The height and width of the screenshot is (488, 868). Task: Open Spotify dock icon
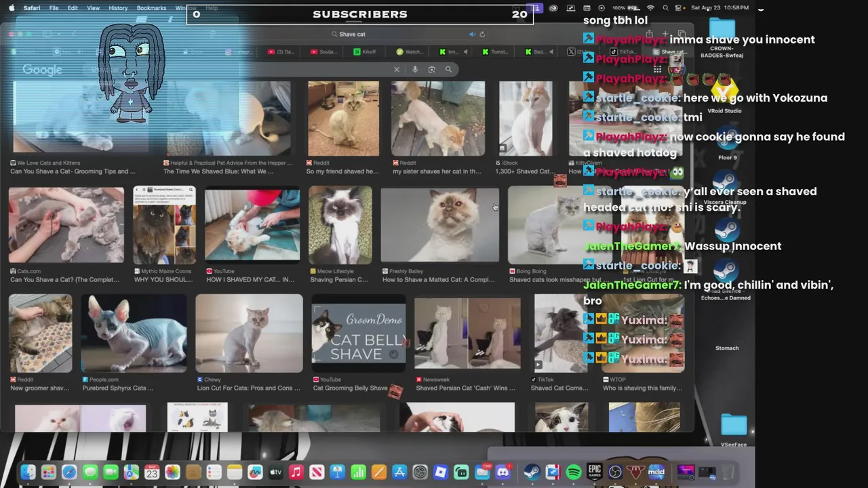click(574, 472)
